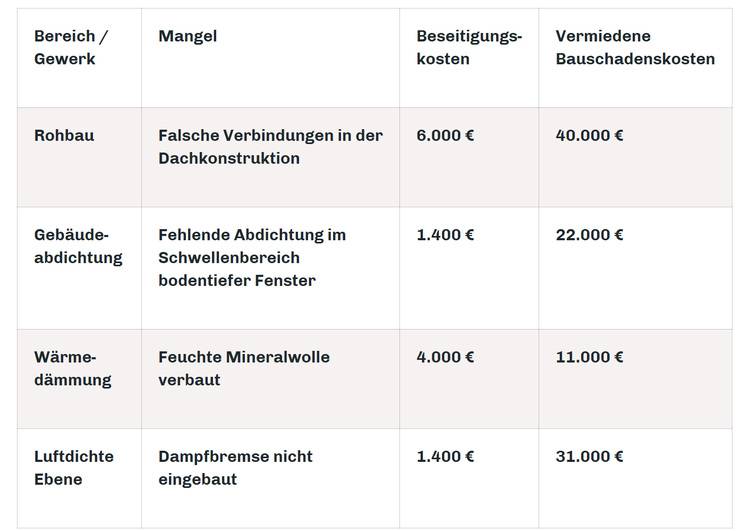Select 'Falsche Verbindungen in der Dachkonstruktion' text
This screenshot has height=531, width=750.
point(270,147)
